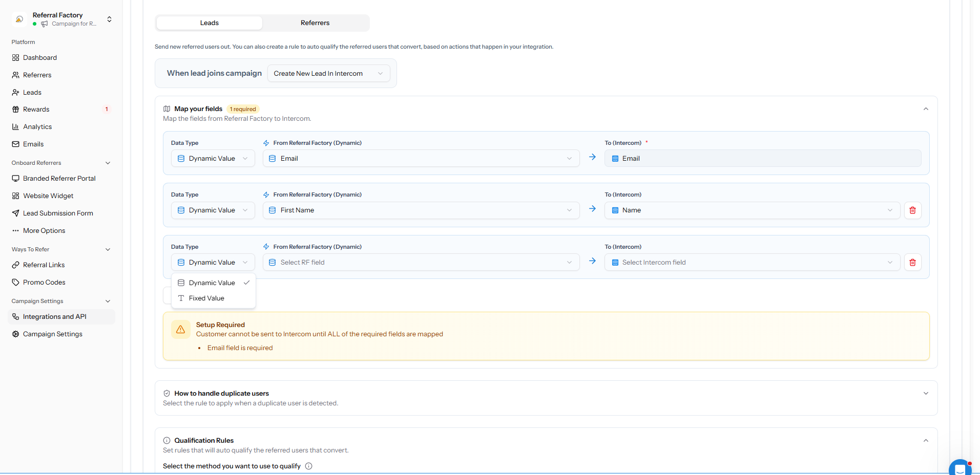980x475 pixels.
Task: Choose Dynamic Value in the open menu
Action: click(x=214, y=283)
